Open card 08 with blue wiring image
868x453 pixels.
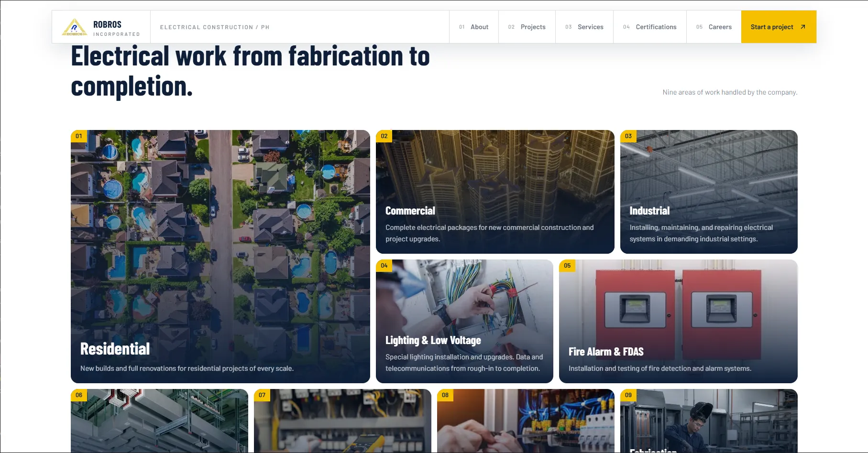pos(526,421)
